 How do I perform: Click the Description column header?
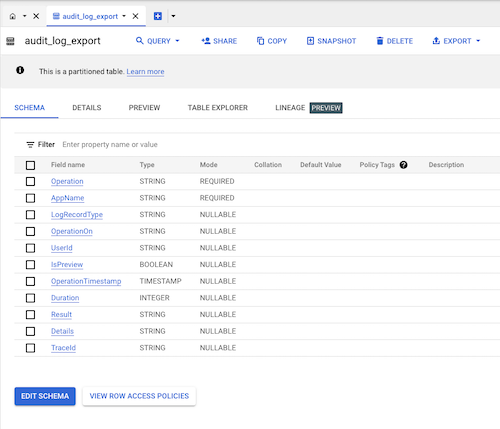pos(446,165)
